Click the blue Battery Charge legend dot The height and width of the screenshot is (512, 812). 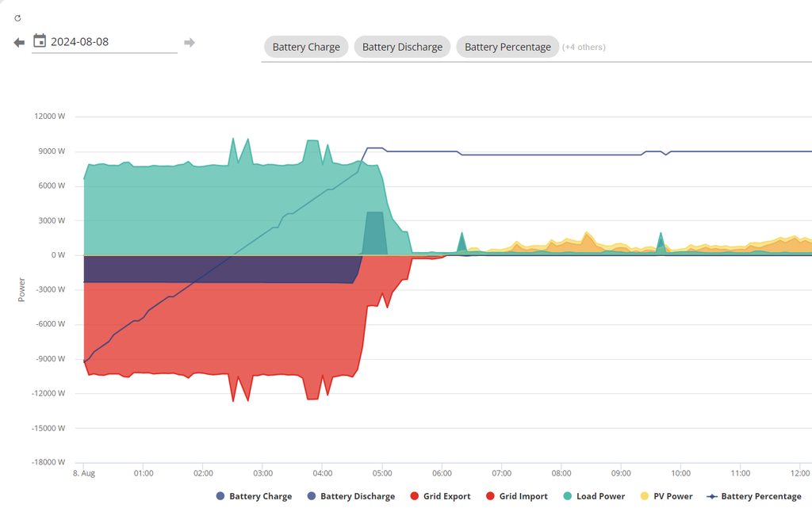tap(220, 496)
